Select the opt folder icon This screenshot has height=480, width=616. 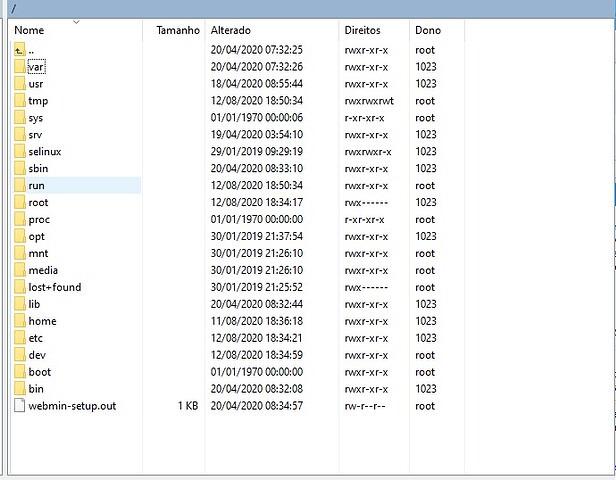point(19,236)
